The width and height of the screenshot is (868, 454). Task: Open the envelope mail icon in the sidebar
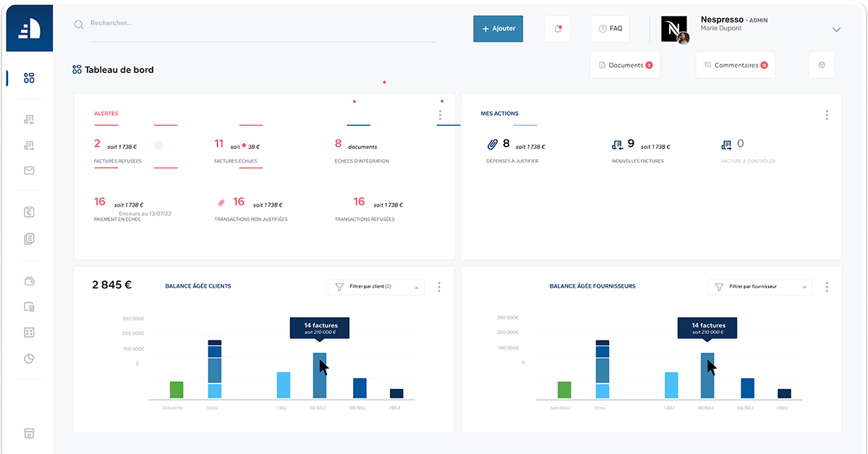29,171
